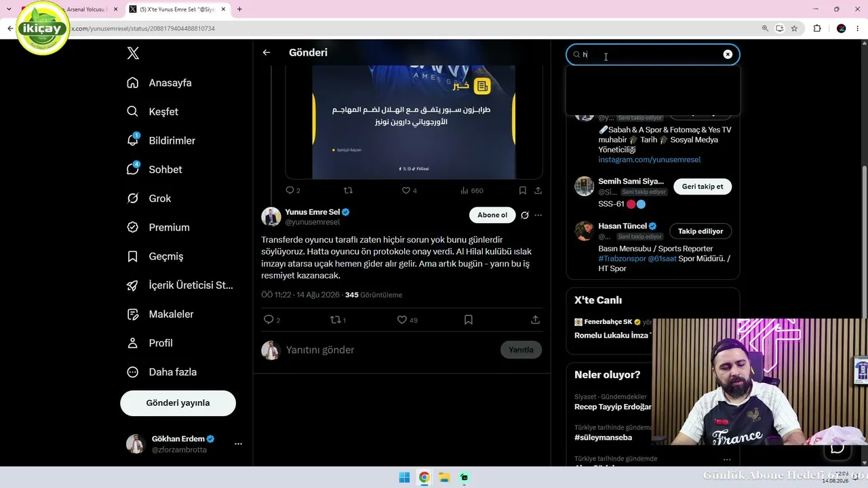This screenshot has height=488, width=868.
Task: Open a new browser tab
Action: (x=239, y=9)
